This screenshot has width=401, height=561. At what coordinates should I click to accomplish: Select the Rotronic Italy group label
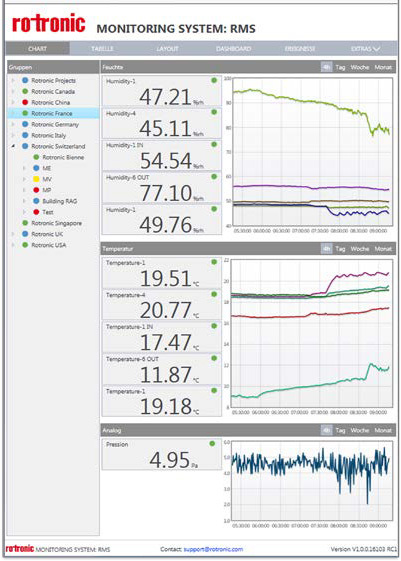[49, 135]
